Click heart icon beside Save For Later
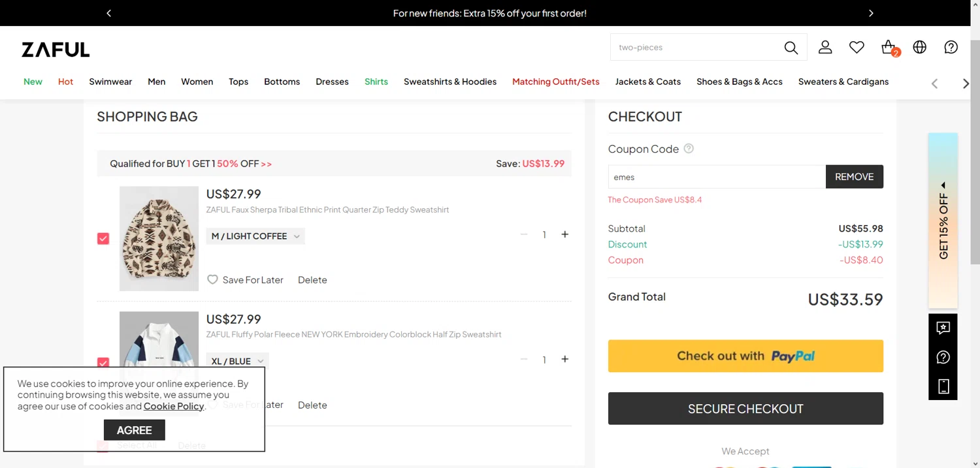 [212, 279]
